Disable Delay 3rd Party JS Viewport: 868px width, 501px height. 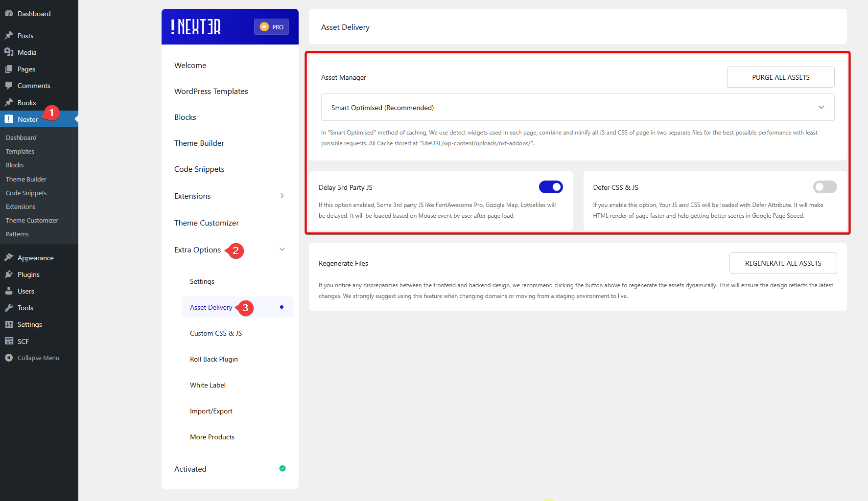coord(551,187)
